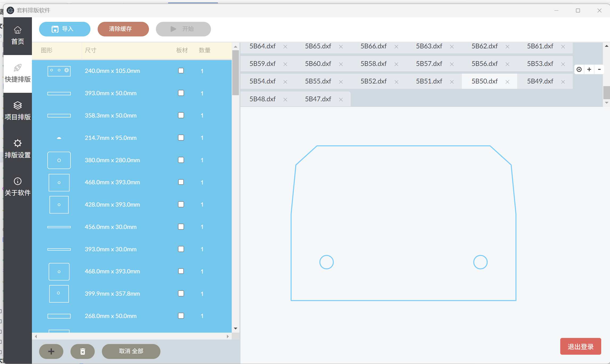Open 排版设置 layout settings

point(18,149)
